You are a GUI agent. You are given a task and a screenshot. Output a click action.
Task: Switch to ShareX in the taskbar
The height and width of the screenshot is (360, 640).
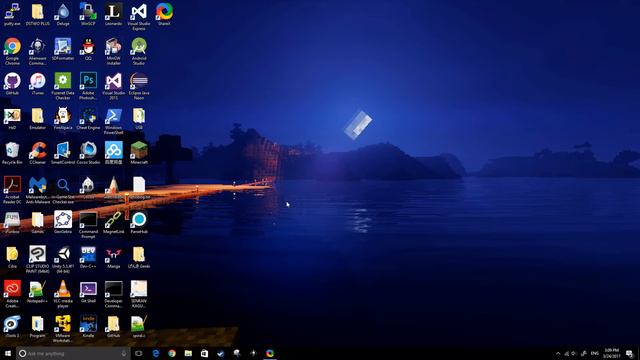pos(270,353)
